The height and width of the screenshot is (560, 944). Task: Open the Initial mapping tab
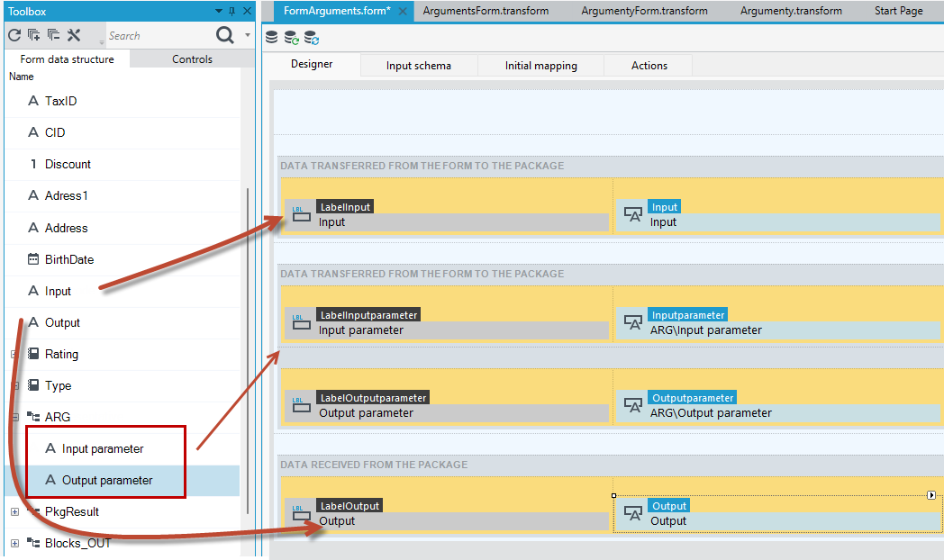(x=540, y=66)
